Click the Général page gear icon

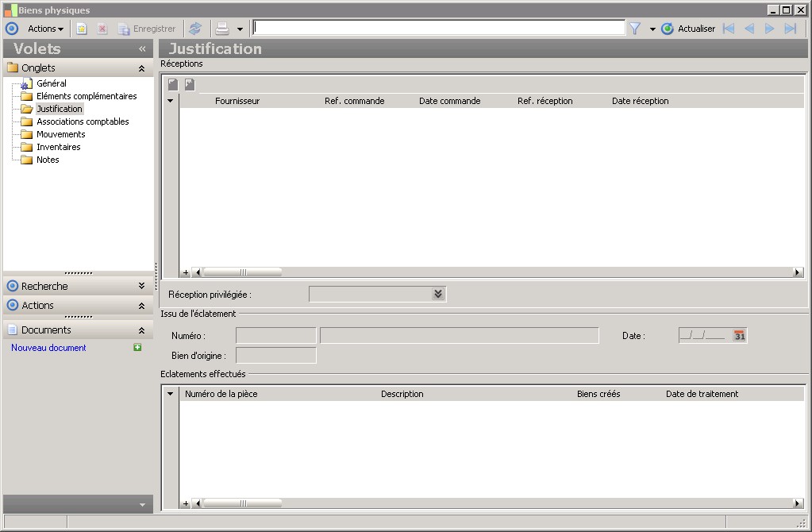pos(26,83)
